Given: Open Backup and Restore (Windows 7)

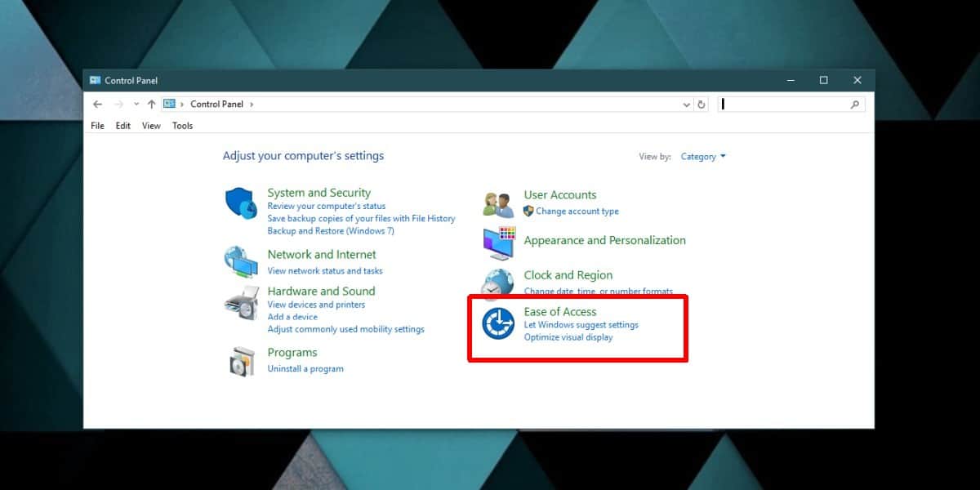Looking at the screenshot, I should click(331, 230).
